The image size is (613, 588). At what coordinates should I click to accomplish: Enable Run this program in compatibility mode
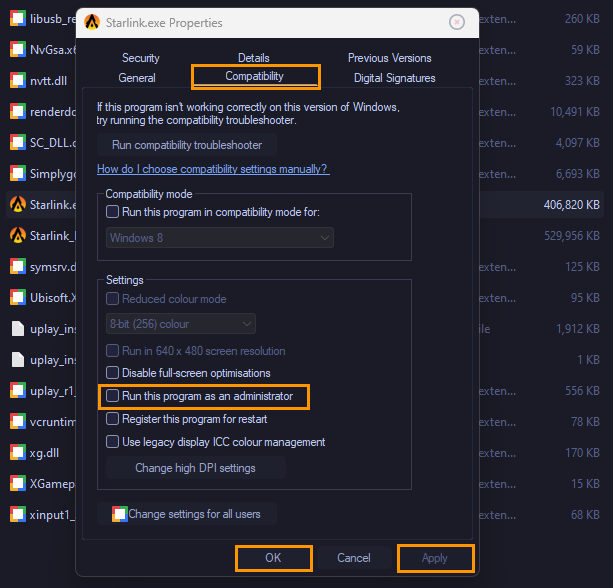[113, 212]
